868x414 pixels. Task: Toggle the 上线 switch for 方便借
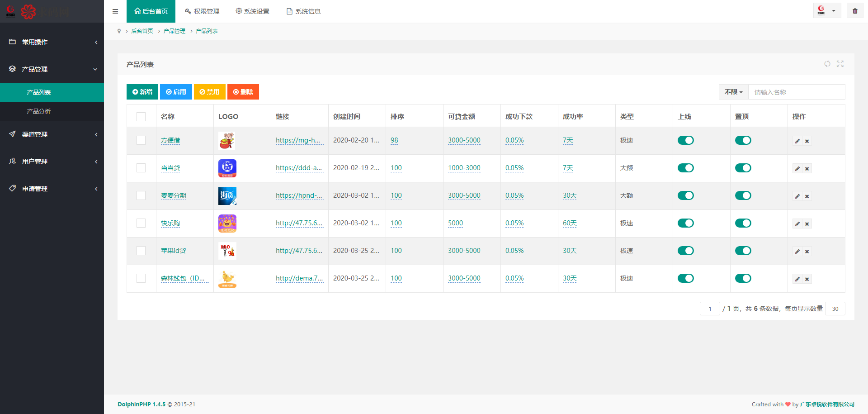tap(685, 140)
